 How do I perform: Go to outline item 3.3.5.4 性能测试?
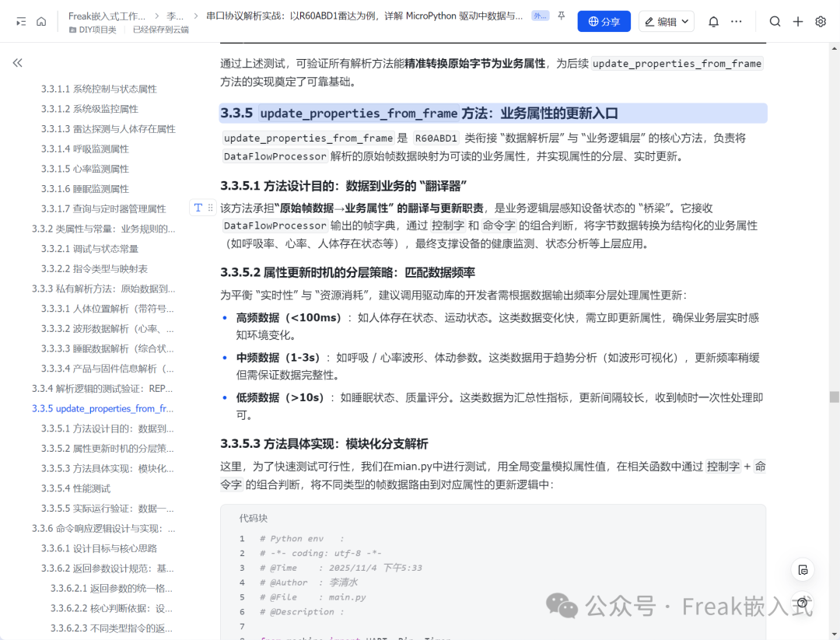coord(75,488)
